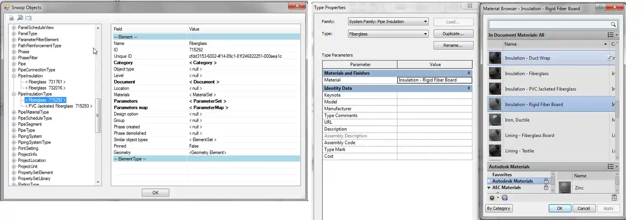Open the Family dropdown for Pipe Insulation

coord(425,21)
